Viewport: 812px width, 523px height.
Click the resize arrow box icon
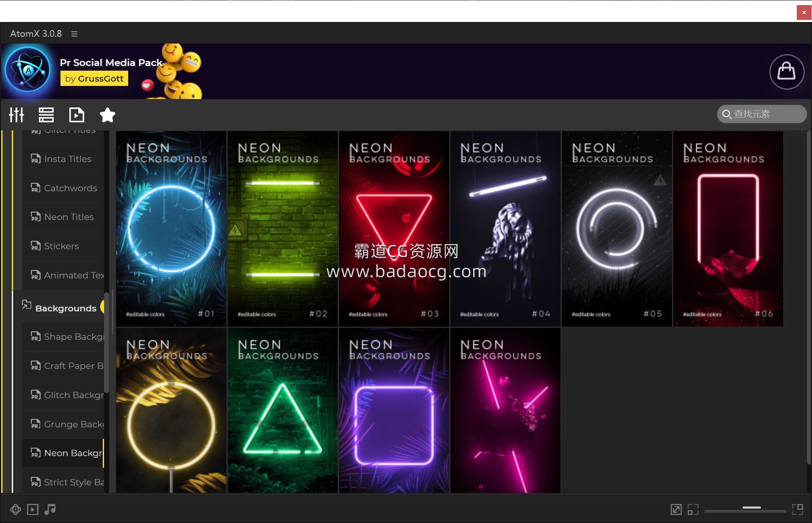coord(676,509)
